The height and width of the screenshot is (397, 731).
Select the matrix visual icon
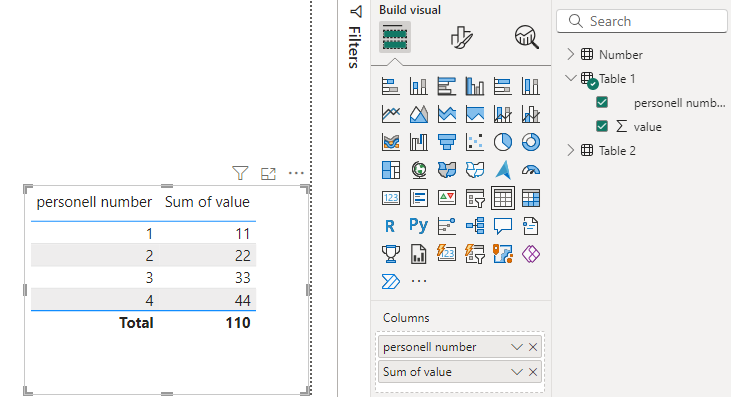click(531, 198)
